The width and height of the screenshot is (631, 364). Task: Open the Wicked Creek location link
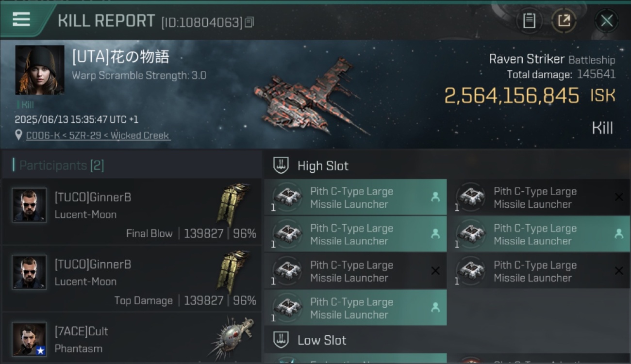point(98,135)
